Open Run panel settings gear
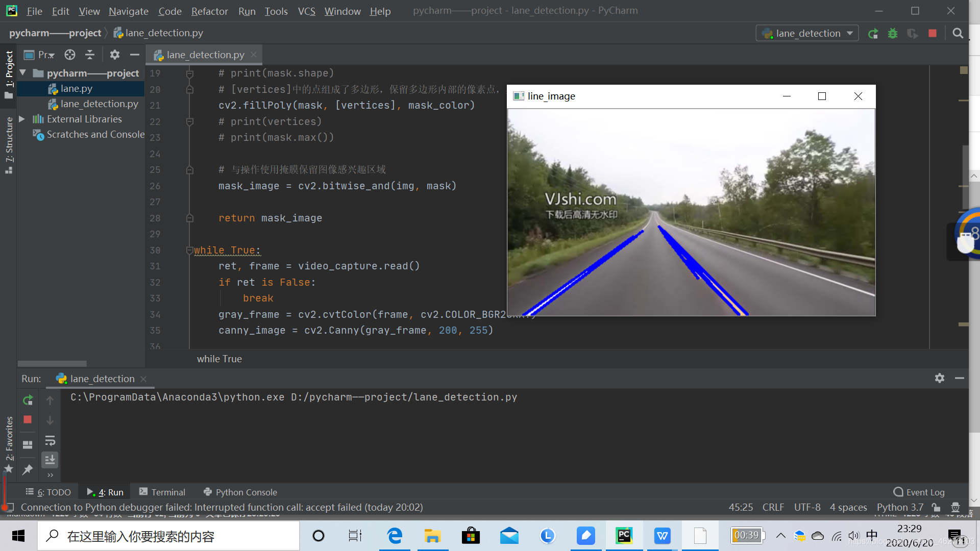Screen dimensions: 980x551 click(x=940, y=378)
